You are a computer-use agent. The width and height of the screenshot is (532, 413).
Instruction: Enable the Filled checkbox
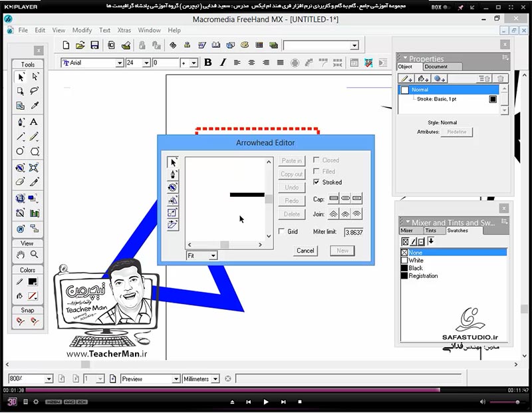(x=317, y=171)
